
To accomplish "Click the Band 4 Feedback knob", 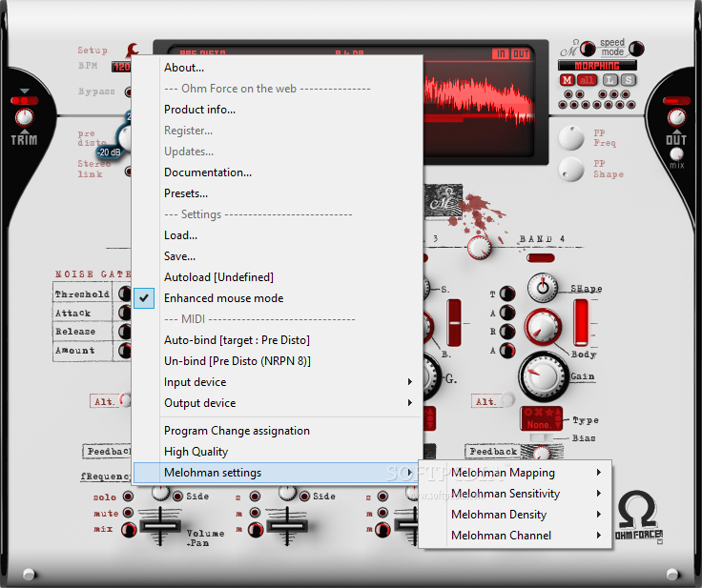I will click(x=542, y=454).
